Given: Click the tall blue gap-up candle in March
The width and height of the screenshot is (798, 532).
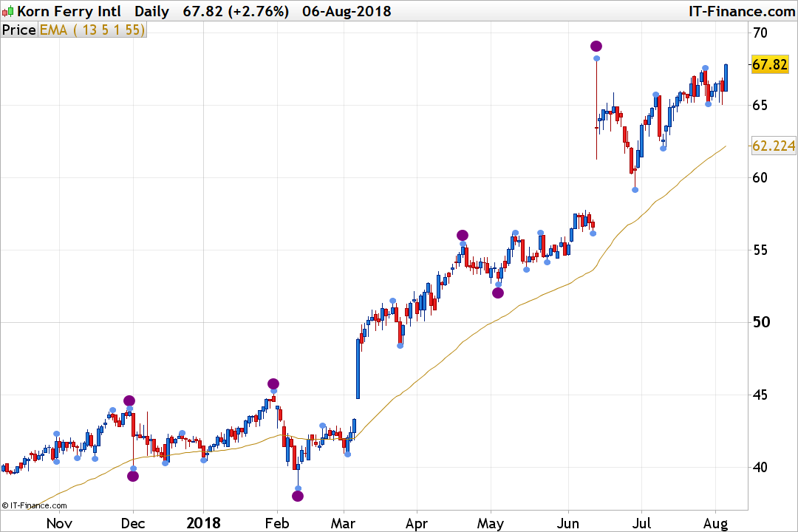Looking at the screenshot, I should 358,369.
